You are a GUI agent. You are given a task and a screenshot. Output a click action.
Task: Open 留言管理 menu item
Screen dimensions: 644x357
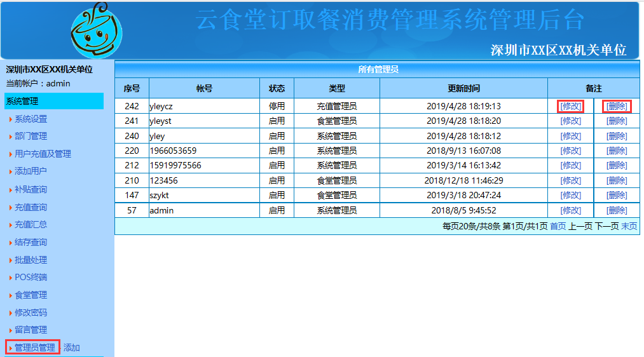pyautogui.click(x=31, y=330)
